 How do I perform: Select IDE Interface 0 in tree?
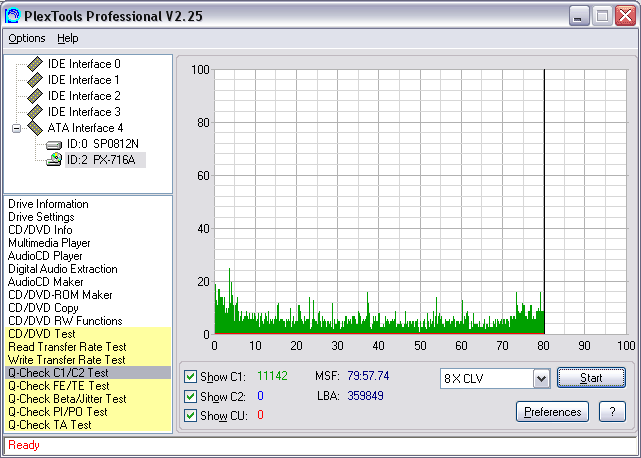[x=84, y=64]
